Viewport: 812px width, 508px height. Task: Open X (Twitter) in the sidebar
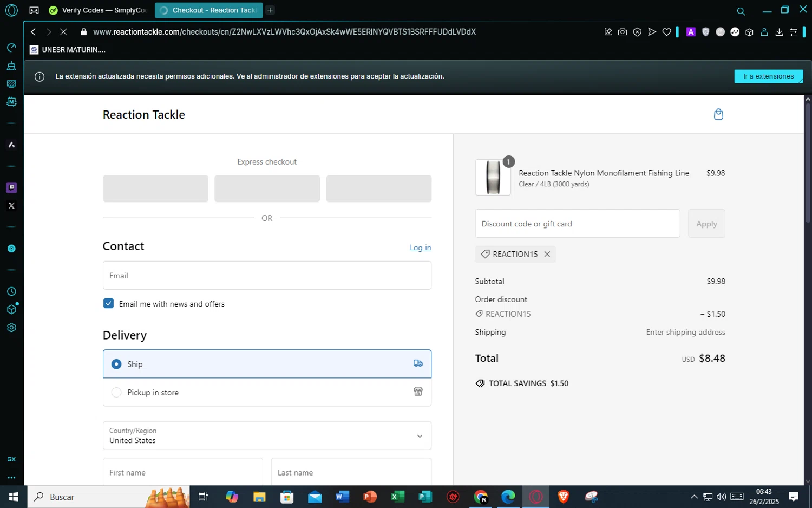click(11, 206)
